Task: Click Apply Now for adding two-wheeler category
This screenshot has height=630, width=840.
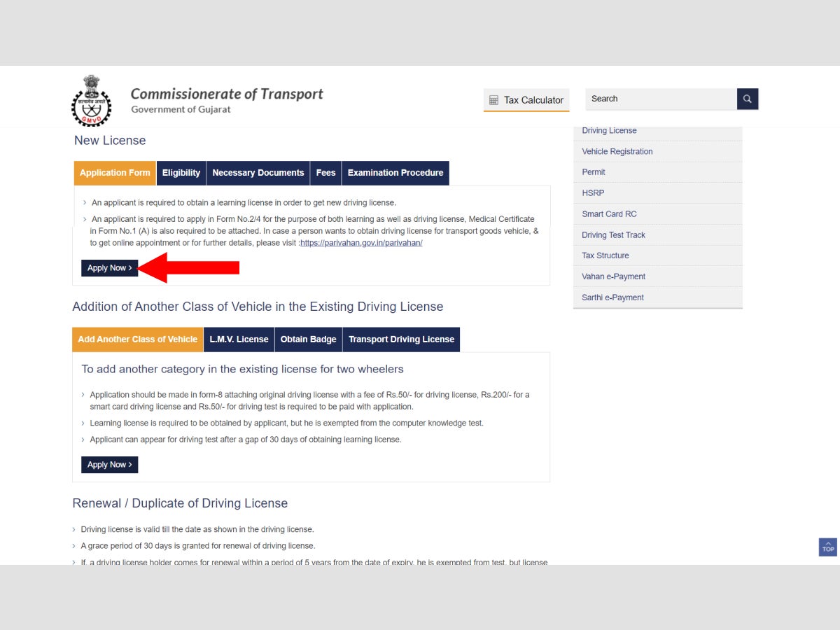Action: pyautogui.click(x=109, y=464)
